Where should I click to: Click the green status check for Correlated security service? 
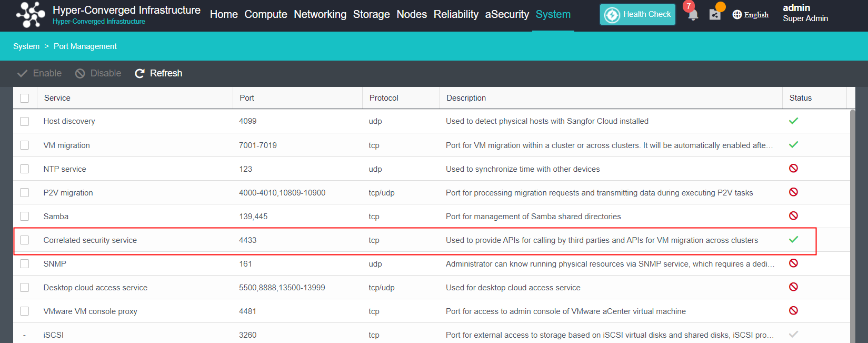(793, 240)
